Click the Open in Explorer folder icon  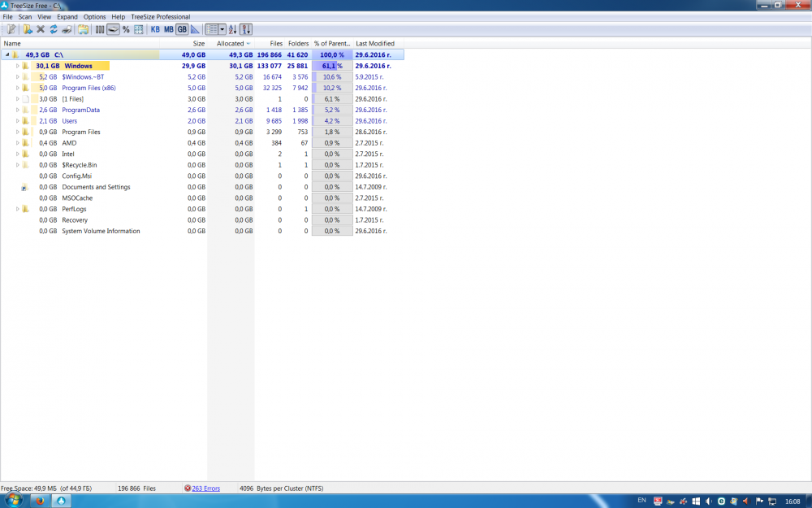pos(83,29)
